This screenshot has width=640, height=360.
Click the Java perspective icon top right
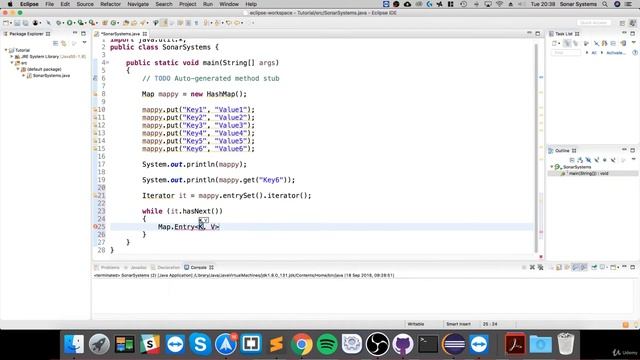point(633,23)
